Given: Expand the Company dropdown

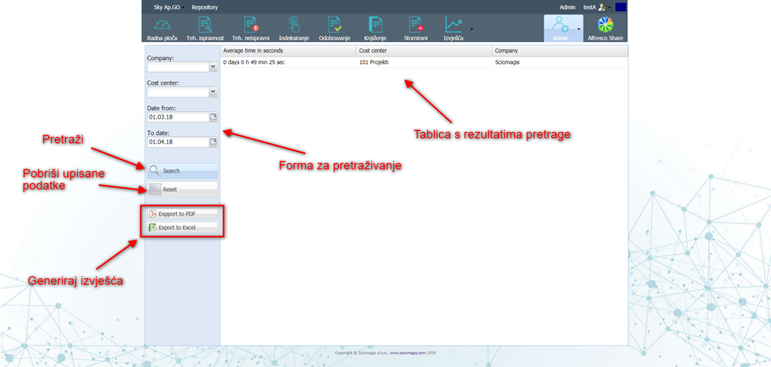Looking at the screenshot, I should pyautogui.click(x=213, y=67).
